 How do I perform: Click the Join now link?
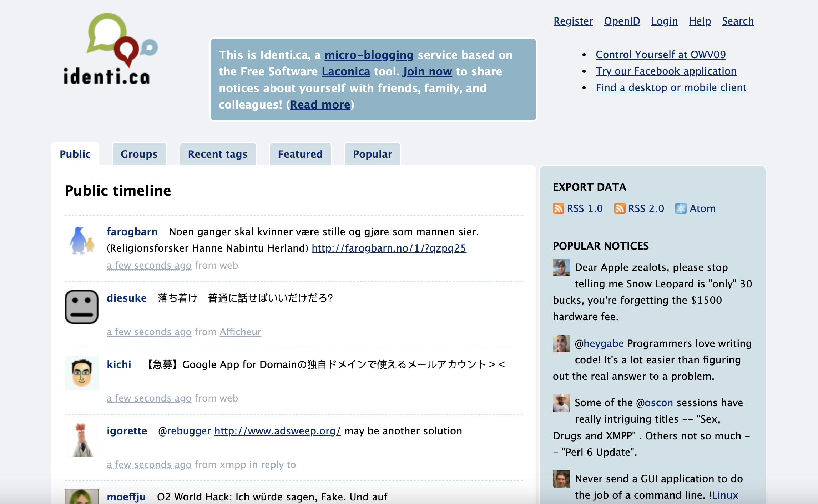pos(428,71)
